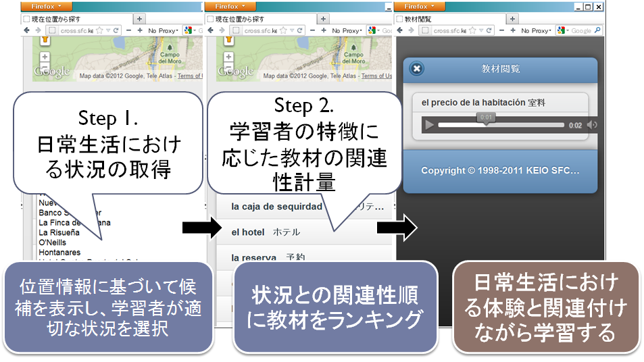
Task: Click the search magnifier in the Google search box
Action: coord(598,31)
